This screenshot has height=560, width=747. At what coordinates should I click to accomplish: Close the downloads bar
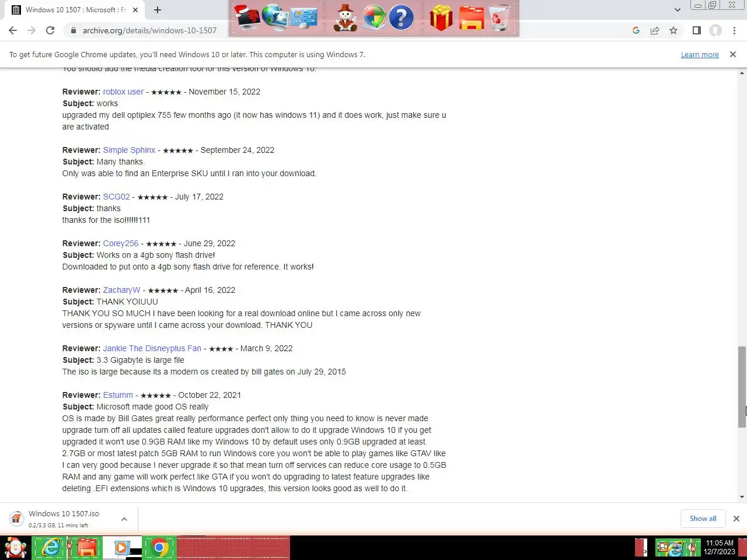(736, 519)
